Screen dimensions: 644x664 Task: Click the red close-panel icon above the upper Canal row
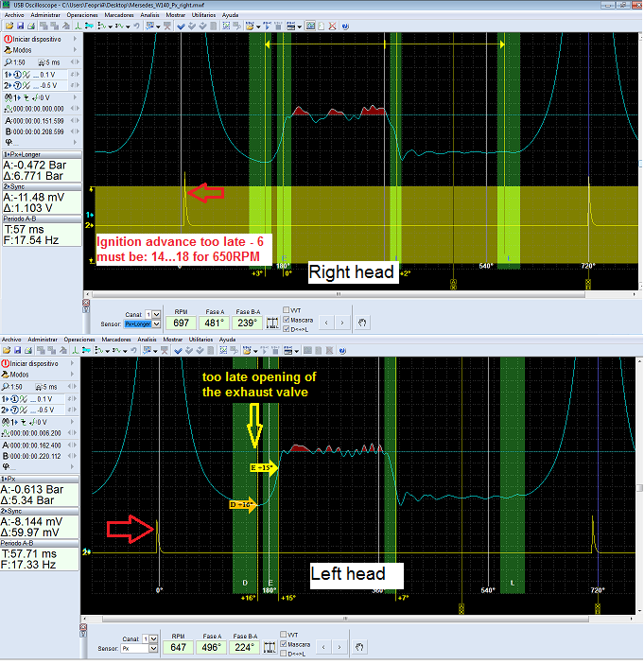click(x=86, y=303)
